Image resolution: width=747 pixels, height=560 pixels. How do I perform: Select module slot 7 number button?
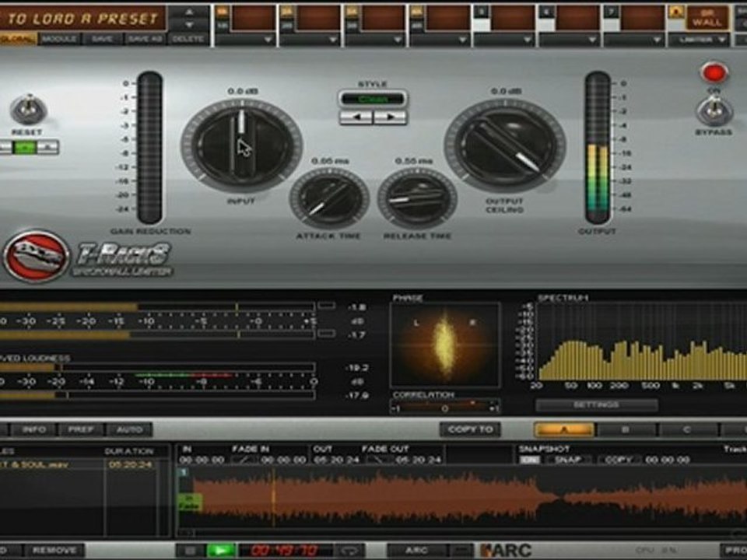(x=611, y=12)
